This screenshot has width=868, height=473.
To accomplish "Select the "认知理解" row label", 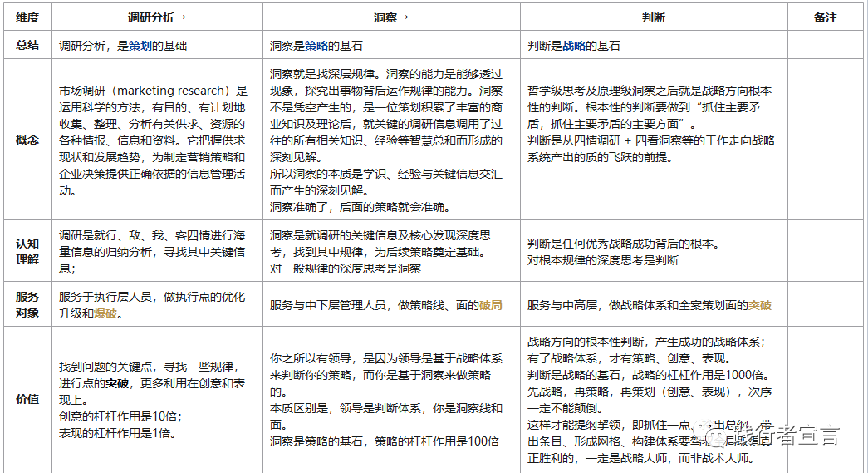I will tap(27, 251).
